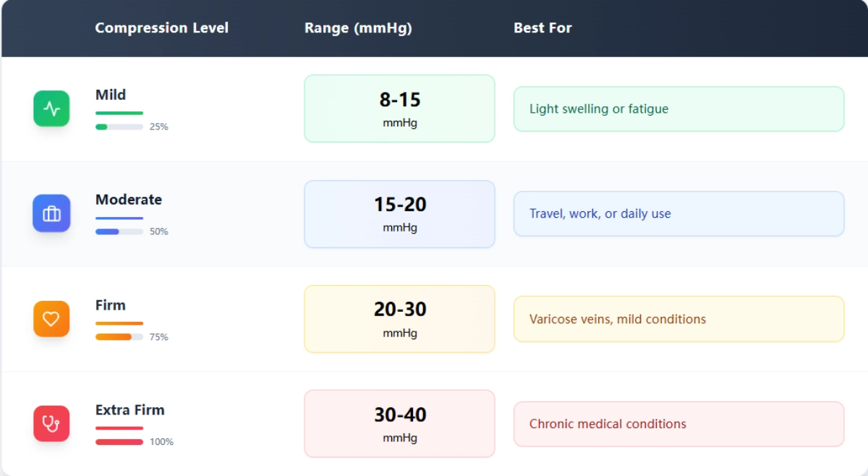Click the Compression Level column header
The width and height of the screenshot is (868, 476).
click(x=161, y=28)
